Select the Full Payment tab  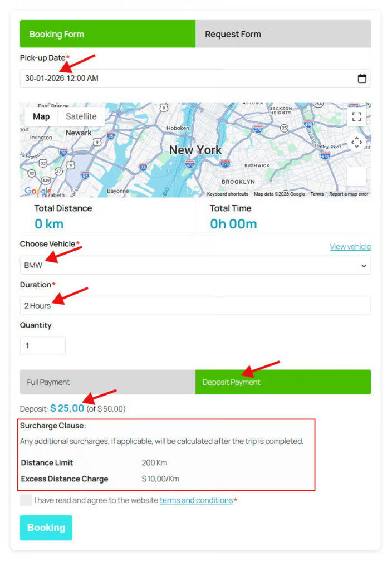pyautogui.click(x=107, y=382)
